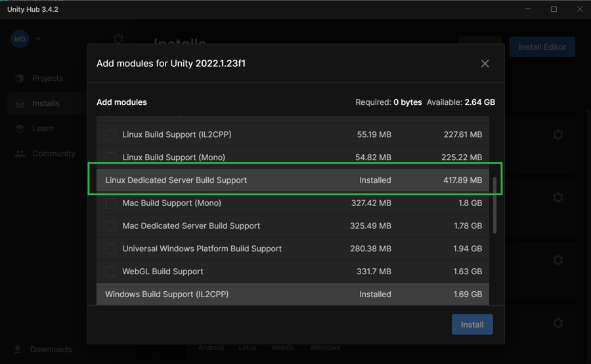
Task: Expand the account dropdown arrow
Action: [x=38, y=39]
